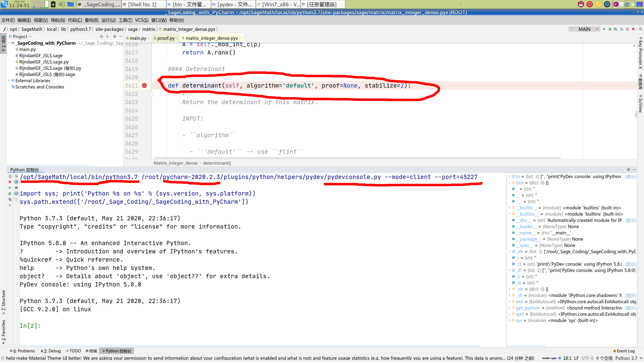Click the speaker volume icon in the taskbar
Screen dimensions: 644x362
(61, 4)
